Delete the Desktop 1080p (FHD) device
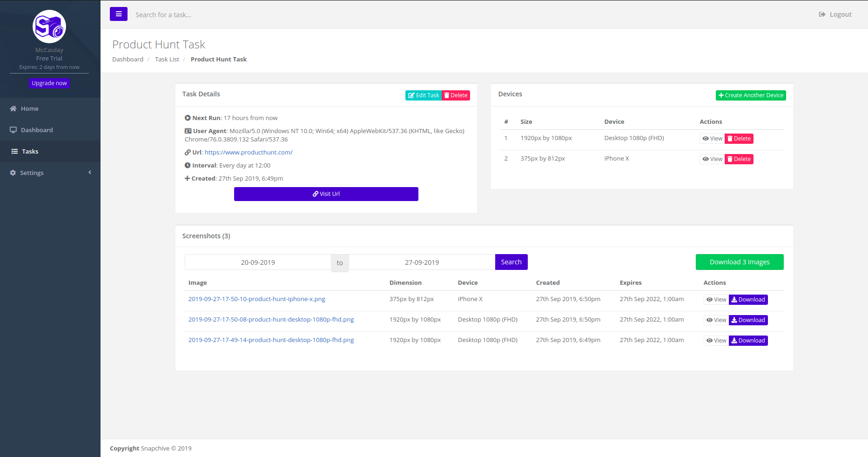 click(x=739, y=139)
